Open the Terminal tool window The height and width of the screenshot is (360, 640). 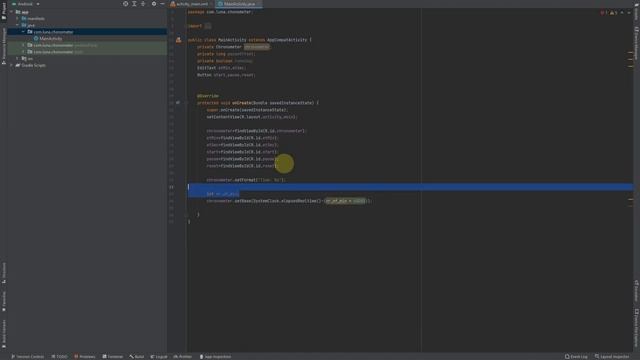click(x=113, y=356)
